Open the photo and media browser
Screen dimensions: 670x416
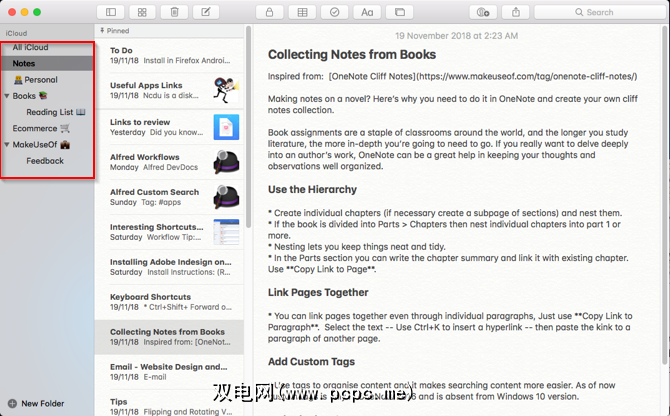[400, 12]
